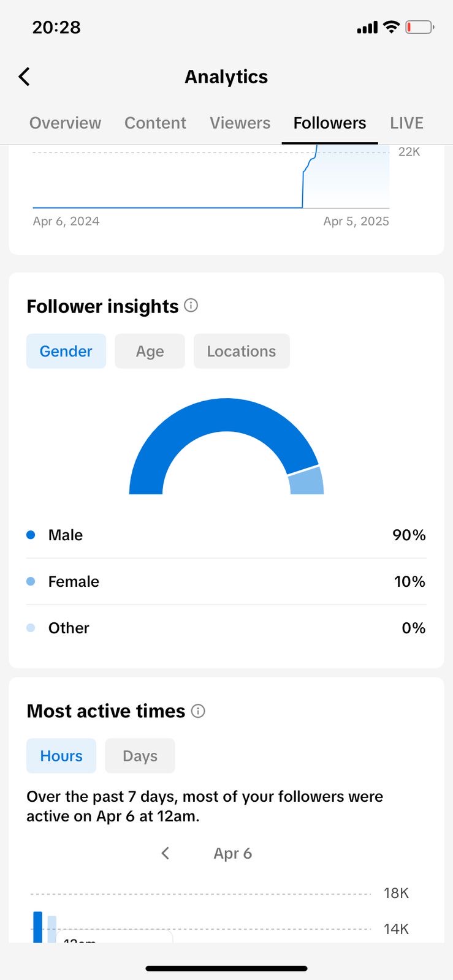Open the Overview tab
Viewport: 453px width, 980px height.
pos(65,123)
